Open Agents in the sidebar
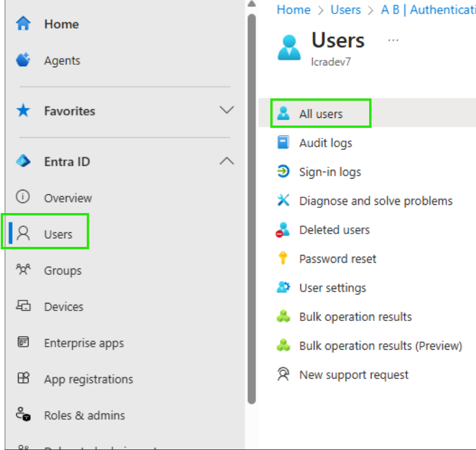This screenshot has width=476, height=450. 62,61
